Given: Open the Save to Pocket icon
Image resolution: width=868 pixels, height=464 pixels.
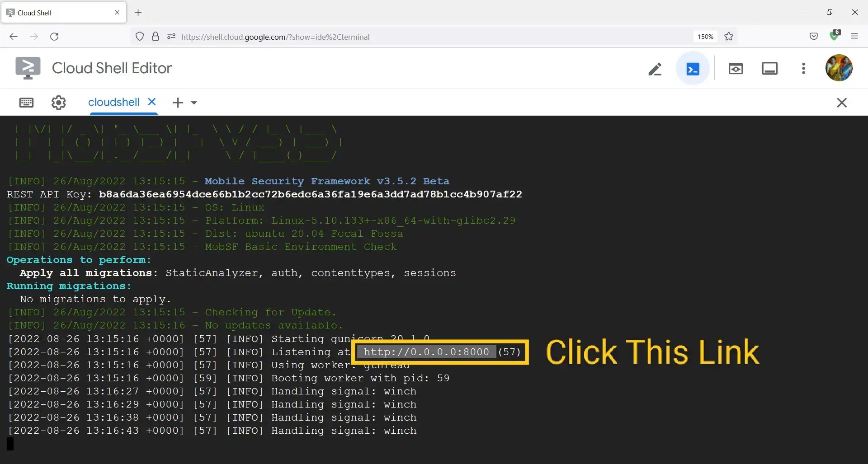Looking at the screenshot, I should (814, 37).
